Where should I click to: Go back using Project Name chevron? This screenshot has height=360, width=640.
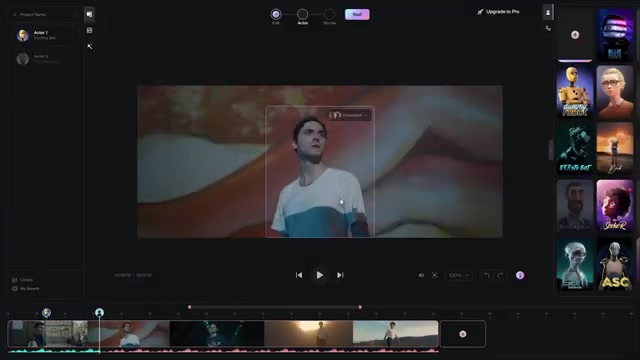pyautogui.click(x=15, y=15)
